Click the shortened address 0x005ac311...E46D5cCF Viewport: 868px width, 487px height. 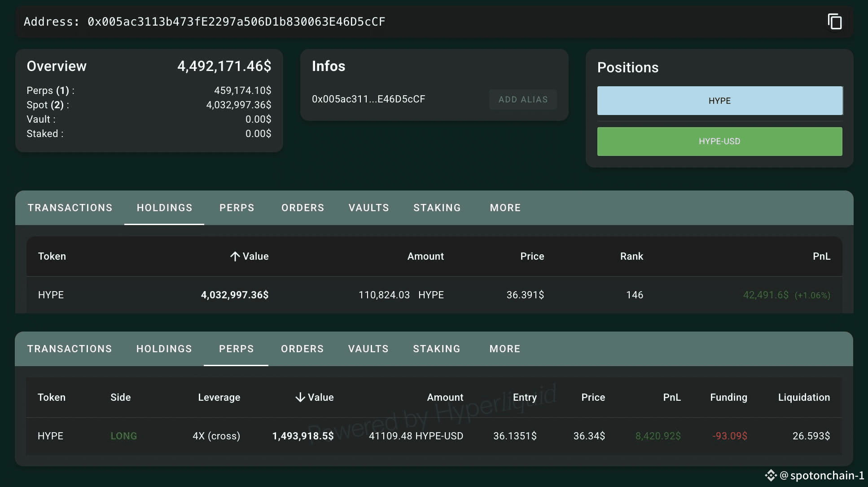pyautogui.click(x=368, y=99)
